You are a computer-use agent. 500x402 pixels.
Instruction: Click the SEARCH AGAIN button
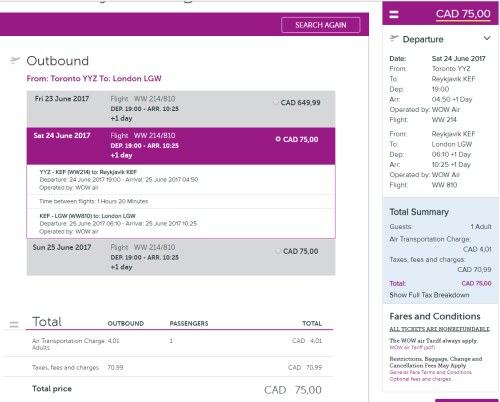point(321,25)
